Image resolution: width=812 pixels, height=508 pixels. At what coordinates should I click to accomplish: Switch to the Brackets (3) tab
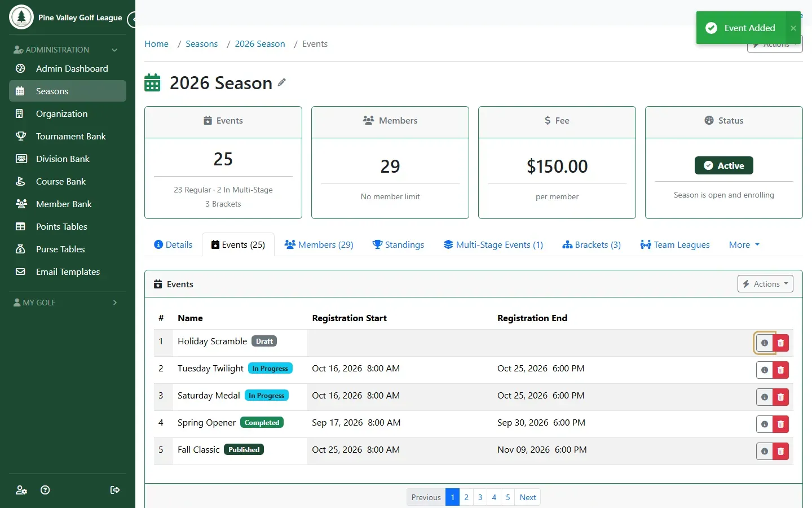pyautogui.click(x=592, y=245)
